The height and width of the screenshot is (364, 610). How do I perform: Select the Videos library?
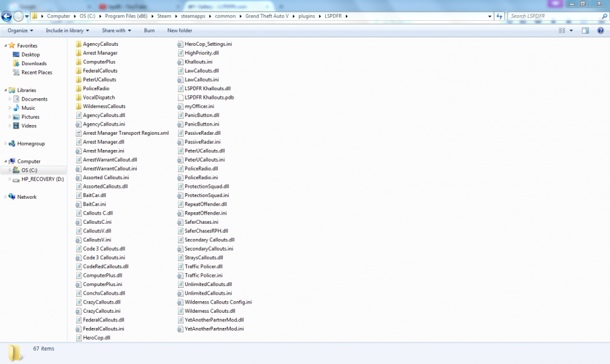click(x=29, y=126)
